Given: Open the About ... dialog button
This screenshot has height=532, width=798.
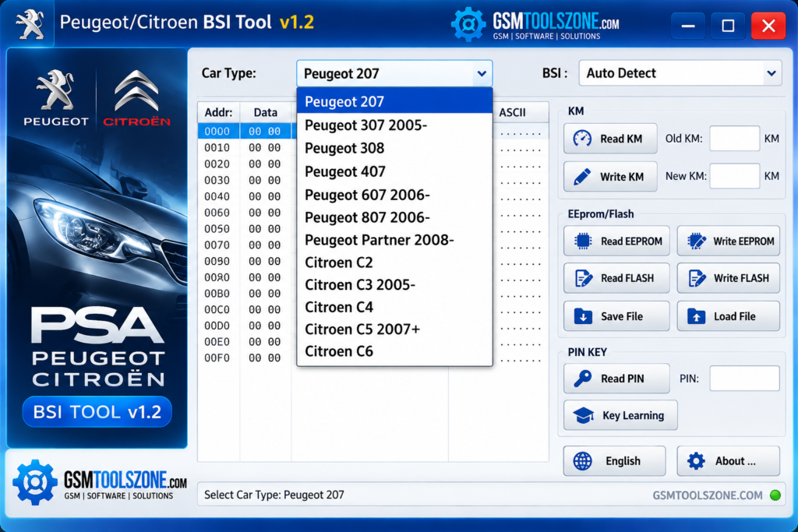Looking at the screenshot, I should click(728, 461).
